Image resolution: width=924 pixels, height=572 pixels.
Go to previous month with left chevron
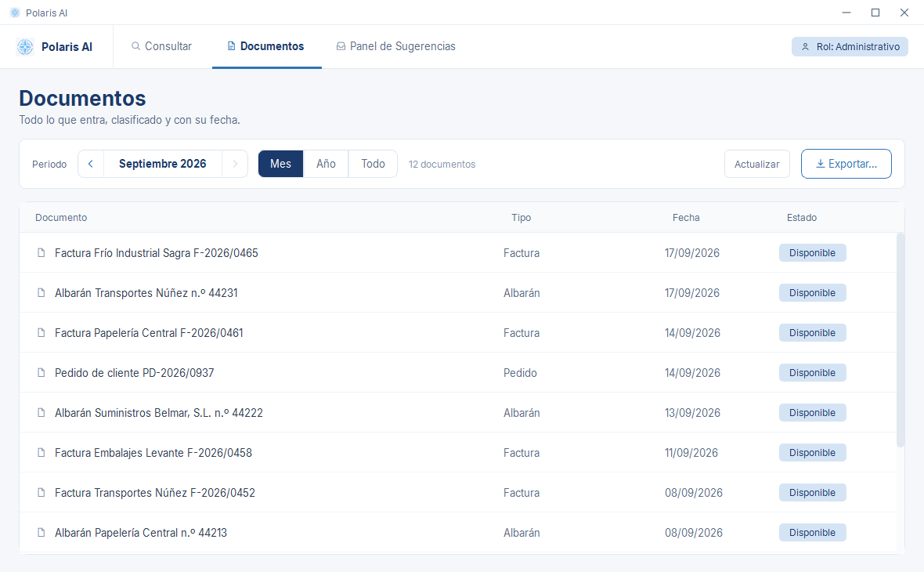coord(91,164)
